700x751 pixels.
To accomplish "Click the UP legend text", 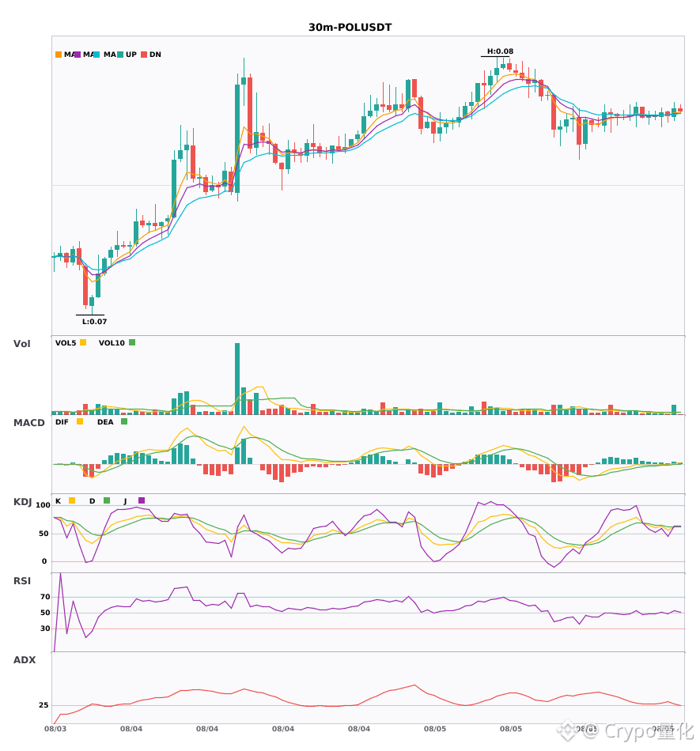I will pyautogui.click(x=131, y=55).
